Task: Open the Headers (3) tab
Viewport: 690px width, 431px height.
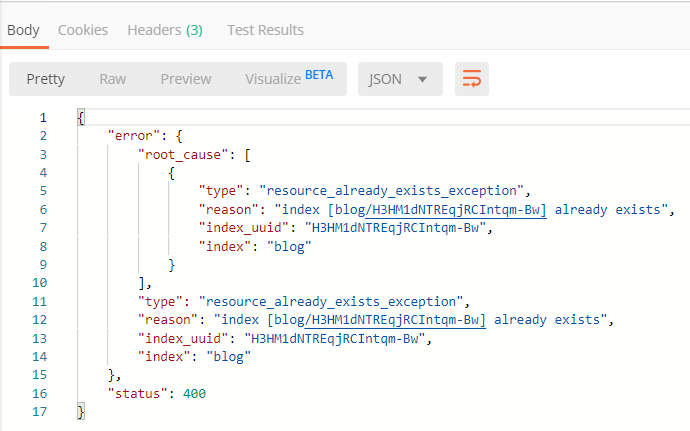Action: click(165, 30)
